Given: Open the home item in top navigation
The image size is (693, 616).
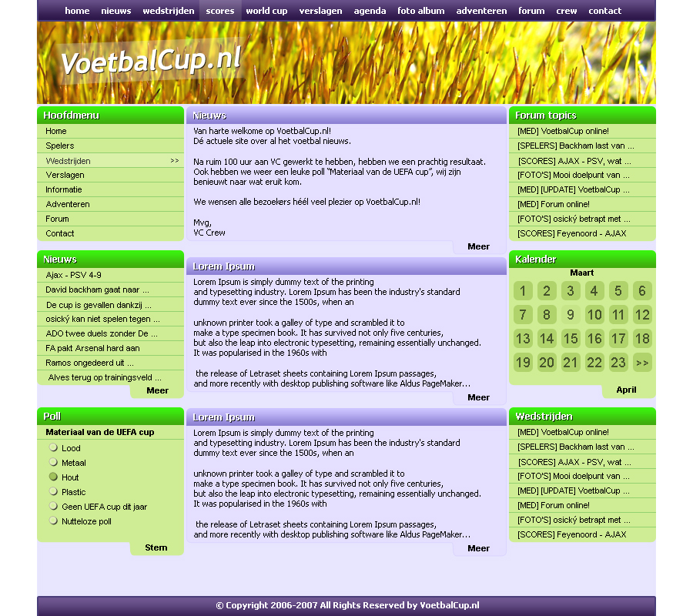Looking at the screenshot, I should [x=77, y=11].
